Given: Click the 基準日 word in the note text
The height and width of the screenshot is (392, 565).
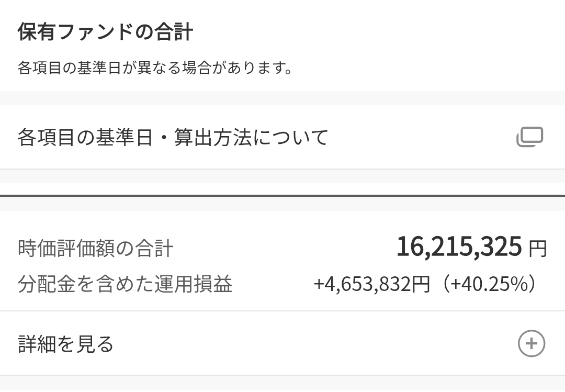Looking at the screenshot, I should click(x=99, y=68).
